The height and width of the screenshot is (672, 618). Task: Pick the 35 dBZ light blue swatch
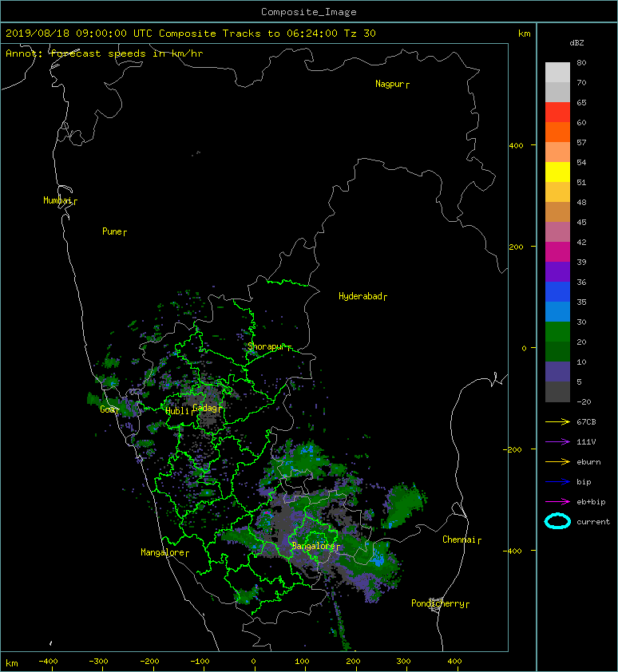click(557, 311)
